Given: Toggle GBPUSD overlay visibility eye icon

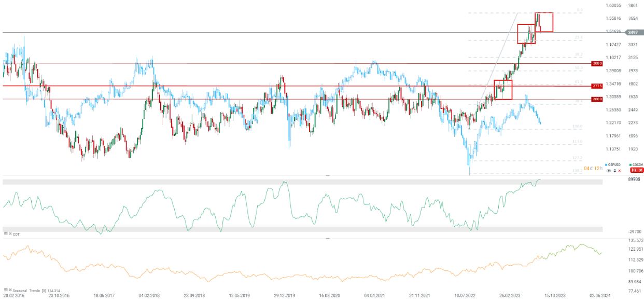Looking at the screenshot, I should click(609, 171).
